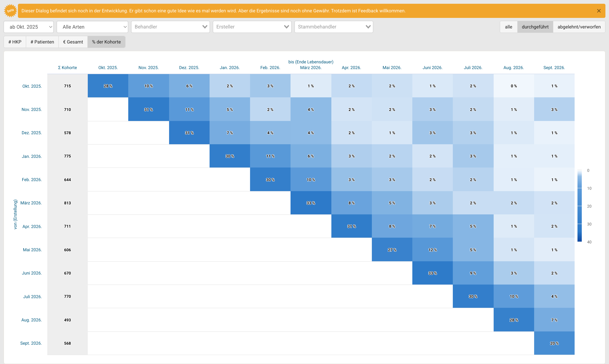
Task: Select the '% der Kohorte' tab
Action: click(x=107, y=42)
